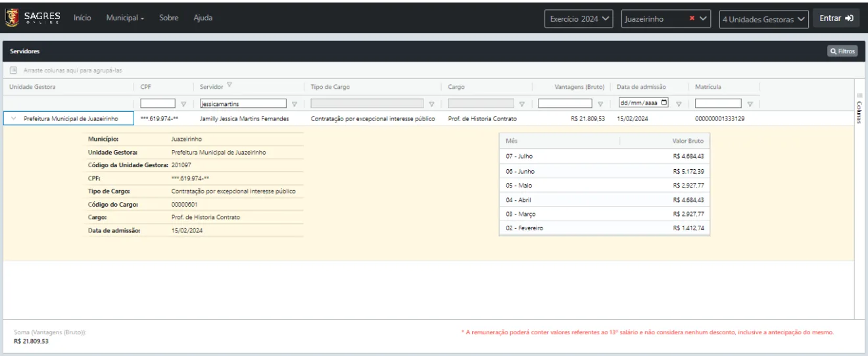This screenshot has height=356, width=868.
Task: Open the Municipal dropdown menu
Action: pyautogui.click(x=125, y=18)
